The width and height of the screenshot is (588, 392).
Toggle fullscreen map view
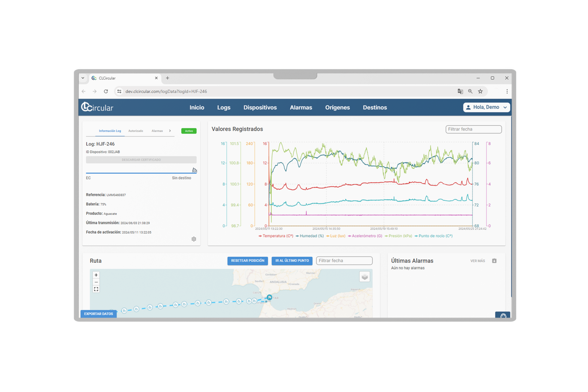coord(96,289)
